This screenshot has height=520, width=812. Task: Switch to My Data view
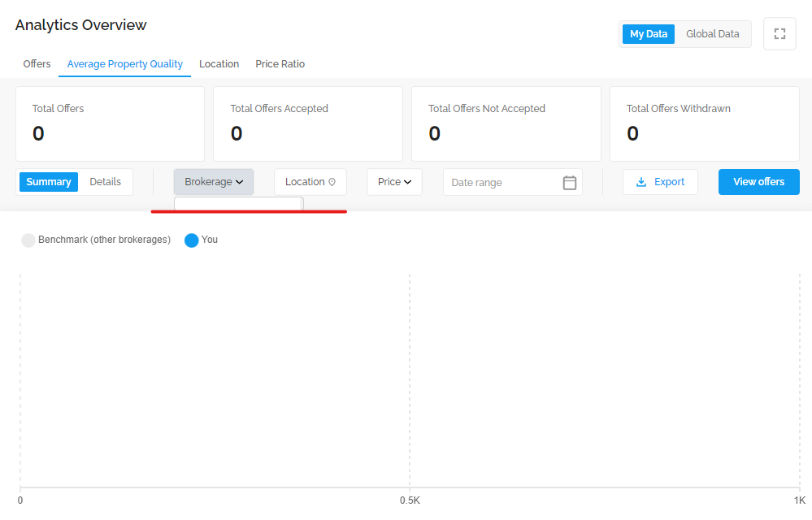point(649,34)
